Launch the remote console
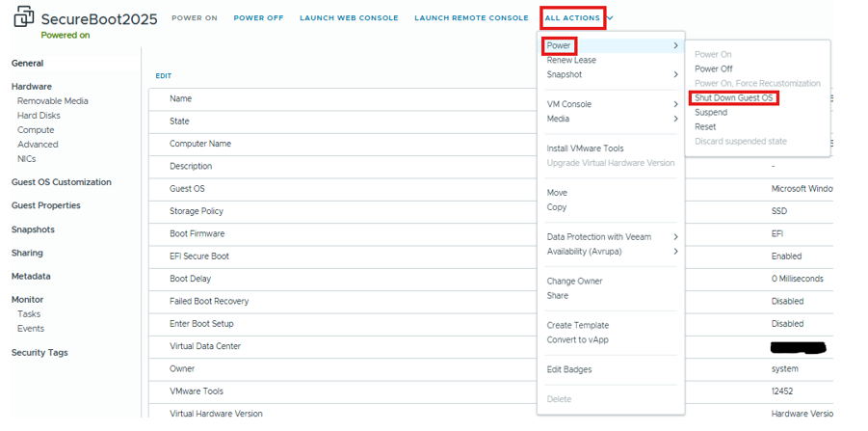 tap(472, 18)
